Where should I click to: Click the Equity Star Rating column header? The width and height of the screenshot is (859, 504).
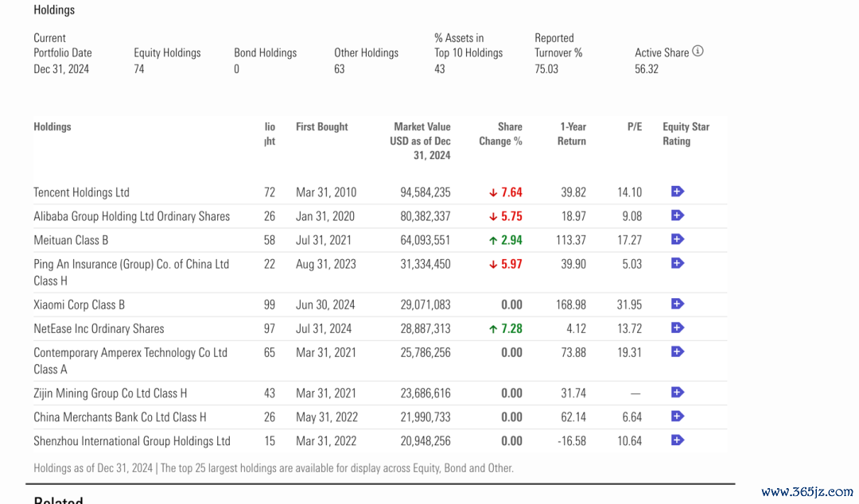click(x=686, y=134)
